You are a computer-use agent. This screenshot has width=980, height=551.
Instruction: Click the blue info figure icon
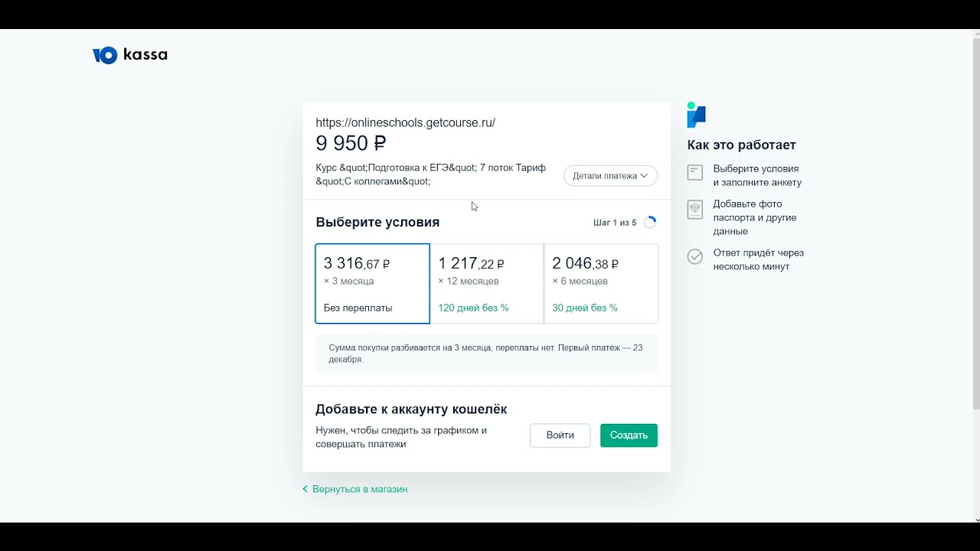[696, 115]
